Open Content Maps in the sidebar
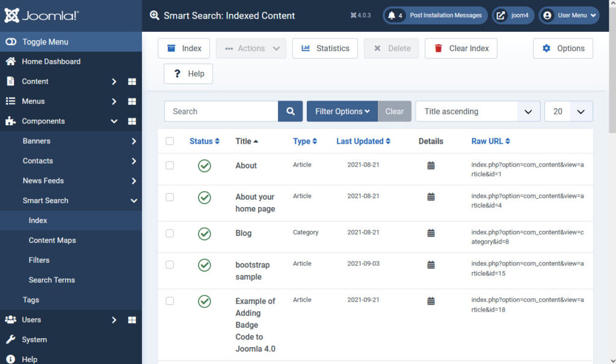The height and width of the screenshot is (364, 616). tap(52, 240)
